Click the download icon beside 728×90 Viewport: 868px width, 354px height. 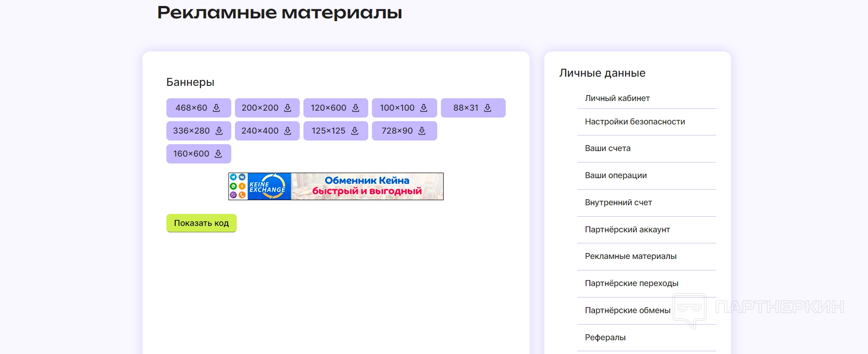coord(422,131)
